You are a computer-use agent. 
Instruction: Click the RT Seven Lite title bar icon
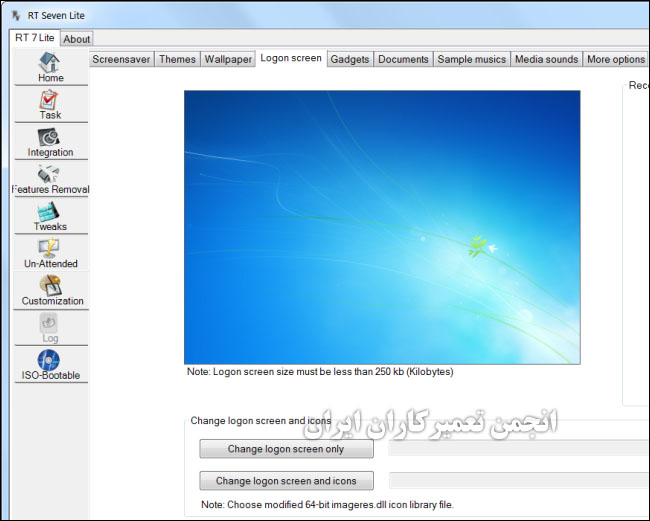(16, 16)
